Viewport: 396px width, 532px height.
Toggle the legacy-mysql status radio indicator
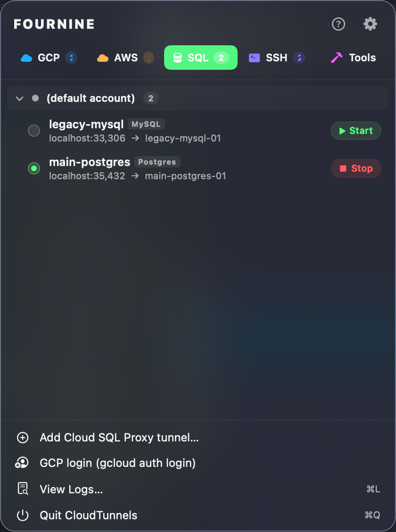[x=34, y=131]
